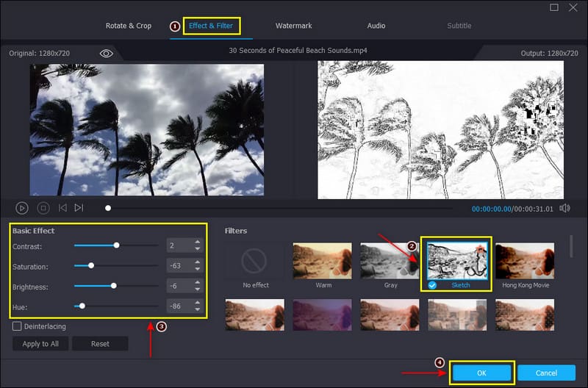Mute the preview volume speaker icon
Screen dimensions: 588x388
[x=564, y=208]
